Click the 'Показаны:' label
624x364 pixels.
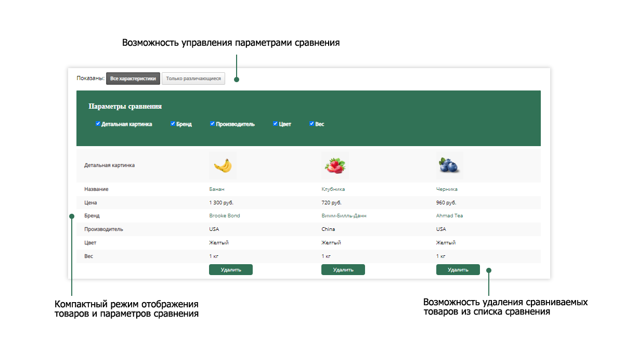(90, 79)
